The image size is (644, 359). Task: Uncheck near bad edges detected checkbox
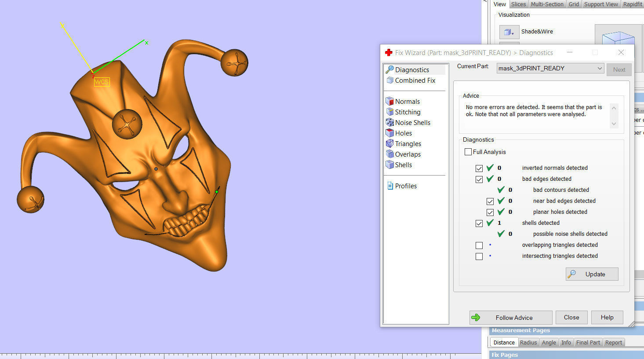coord(490,201)
